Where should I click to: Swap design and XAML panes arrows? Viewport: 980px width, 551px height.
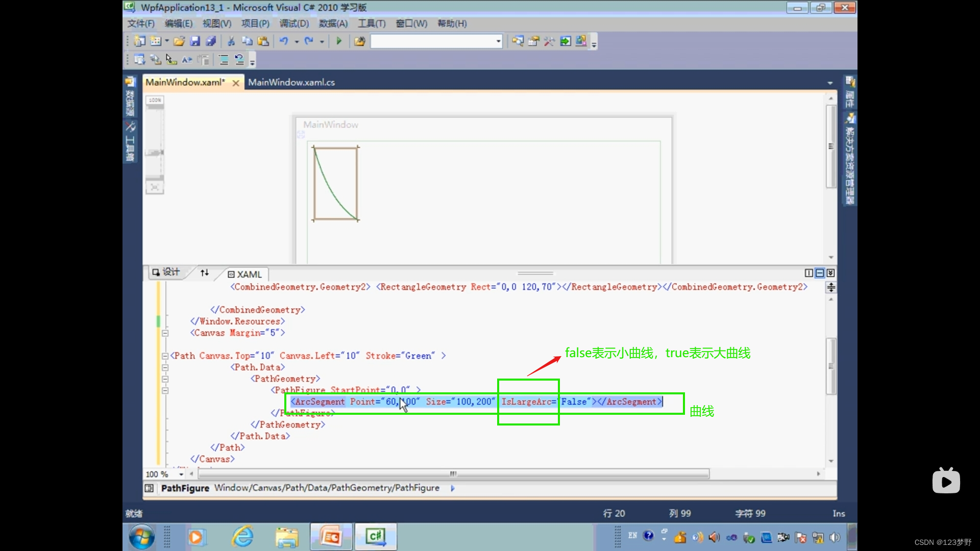tap(205, 273)
